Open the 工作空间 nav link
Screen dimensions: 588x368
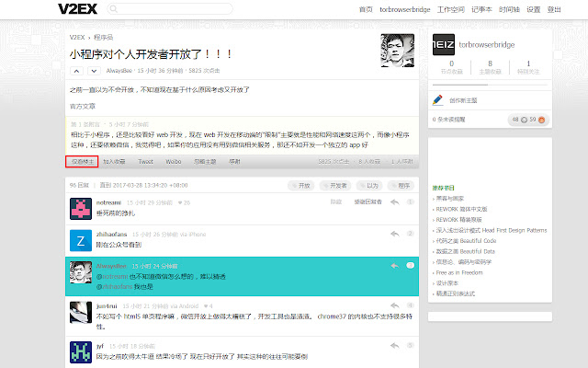click(451, 9)
